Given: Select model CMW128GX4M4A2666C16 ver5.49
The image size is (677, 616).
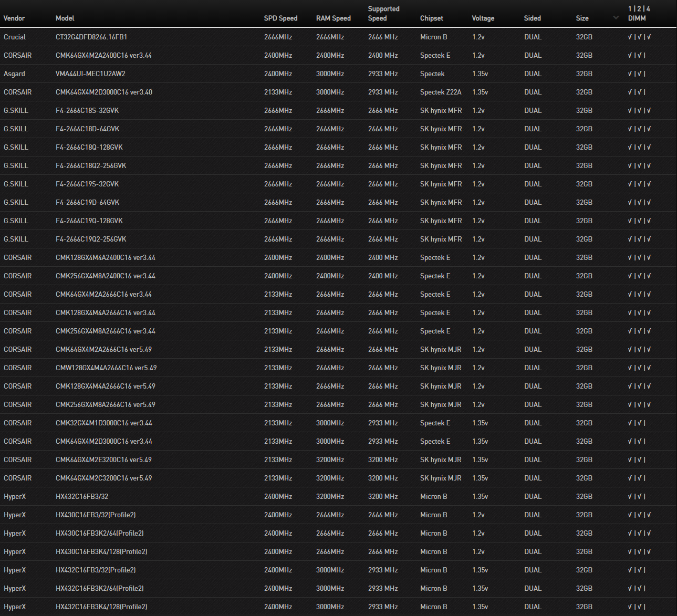Looking at the screenshot, I should point(106,368).
